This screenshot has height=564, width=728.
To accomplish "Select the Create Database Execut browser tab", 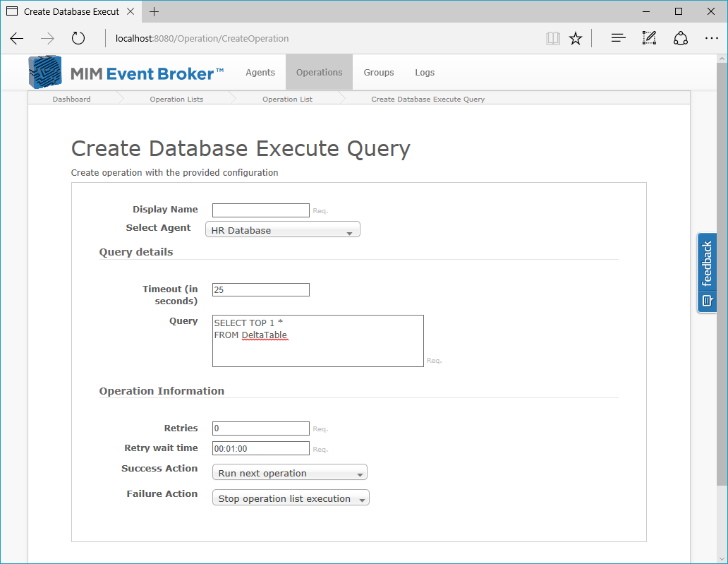I will [71, 11].
